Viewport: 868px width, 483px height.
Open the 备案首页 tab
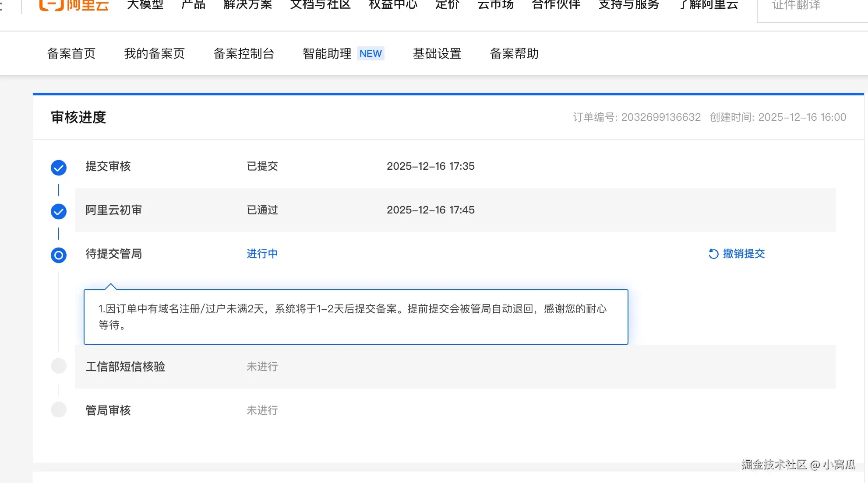[x=71, y=53]
